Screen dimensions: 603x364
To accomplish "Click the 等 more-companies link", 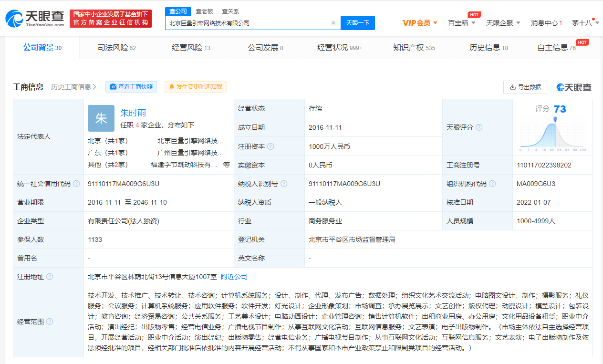I will (x=226, y=165).
